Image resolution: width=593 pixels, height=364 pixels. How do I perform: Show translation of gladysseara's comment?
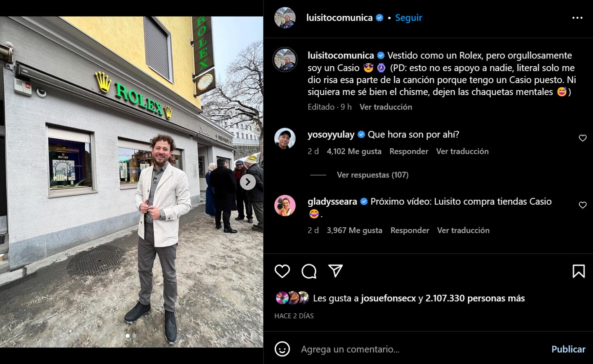pos(463,230)
